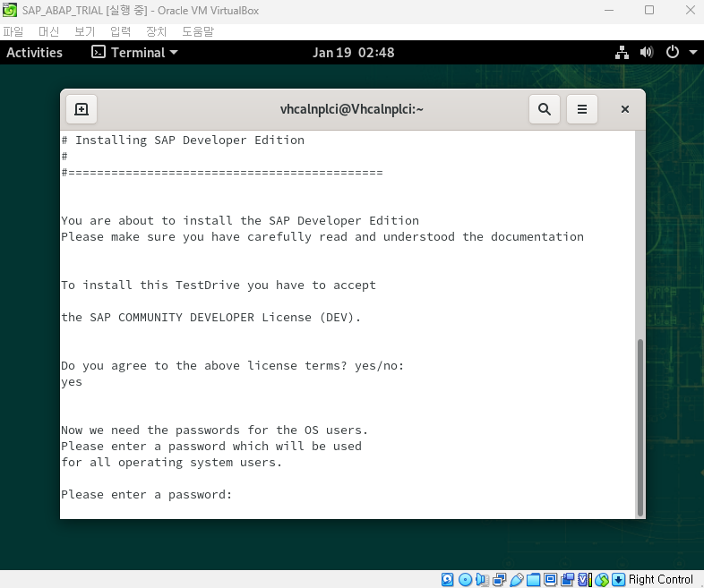Click the mouse integration status icon

602,579
